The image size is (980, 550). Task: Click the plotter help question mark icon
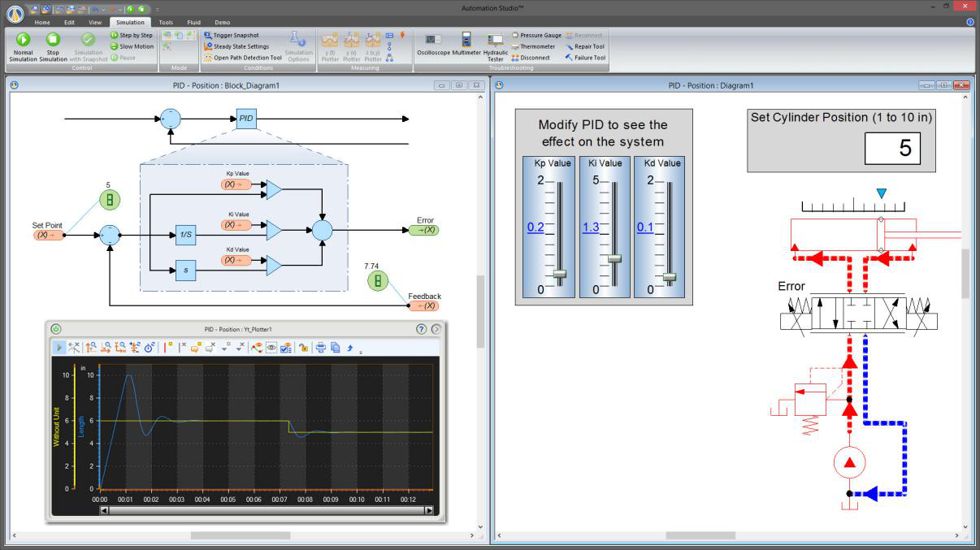click(x=421, y=329)
